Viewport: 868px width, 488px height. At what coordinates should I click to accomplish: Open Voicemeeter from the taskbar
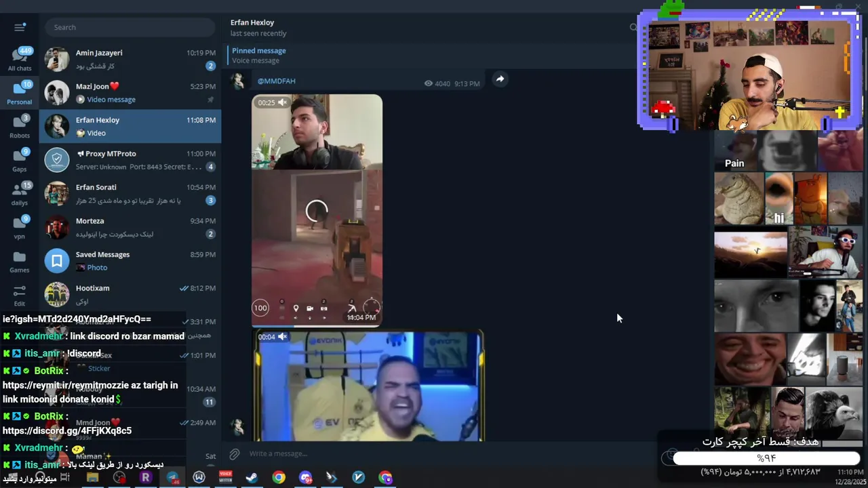coord(226,478)
